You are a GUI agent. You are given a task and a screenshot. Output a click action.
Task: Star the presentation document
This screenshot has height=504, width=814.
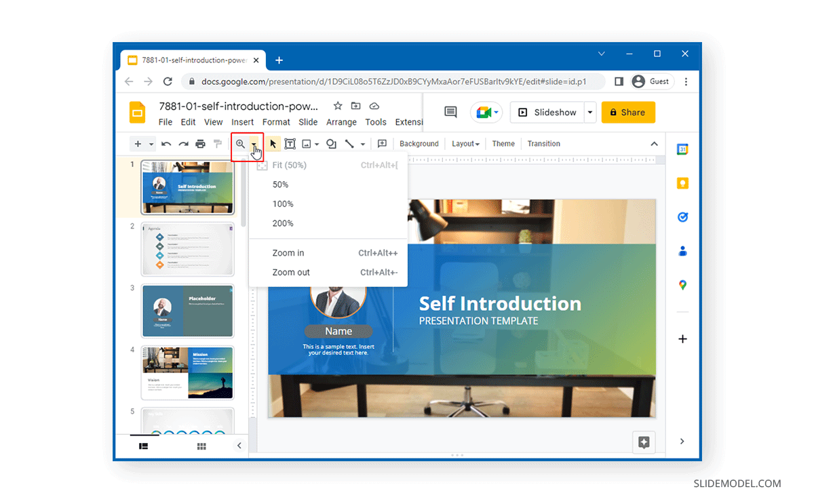click(337, 106)
